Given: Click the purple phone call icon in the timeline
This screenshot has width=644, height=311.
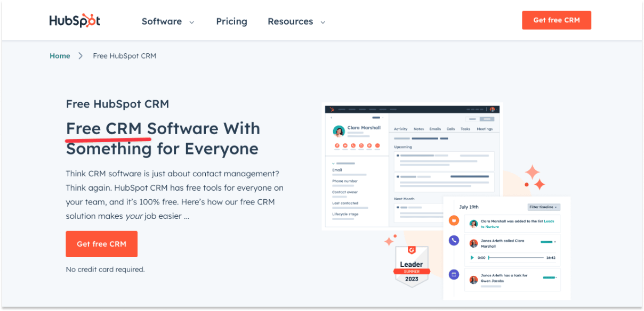Looking at the screenshot, I should tap(454, 240).
